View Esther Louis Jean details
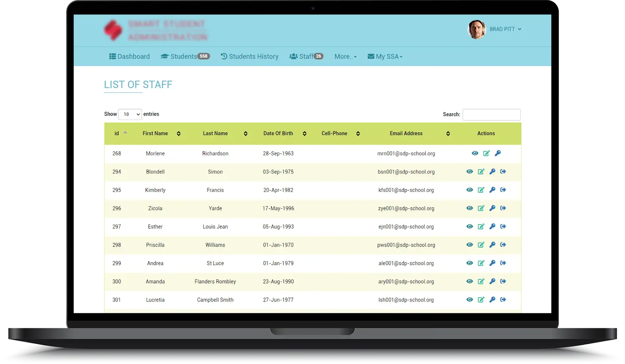 tap(470, 227)
